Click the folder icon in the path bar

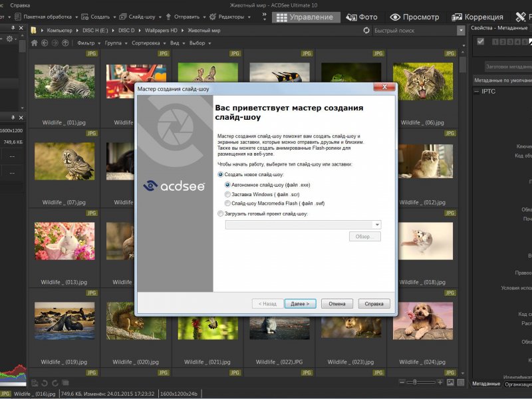pyautogui.click(x=34, y=31)
